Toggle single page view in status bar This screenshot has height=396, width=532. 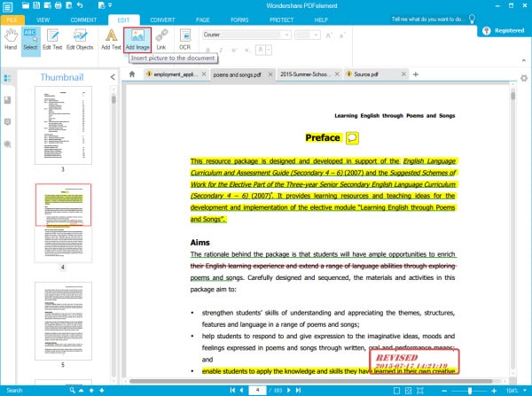point(396,391)
